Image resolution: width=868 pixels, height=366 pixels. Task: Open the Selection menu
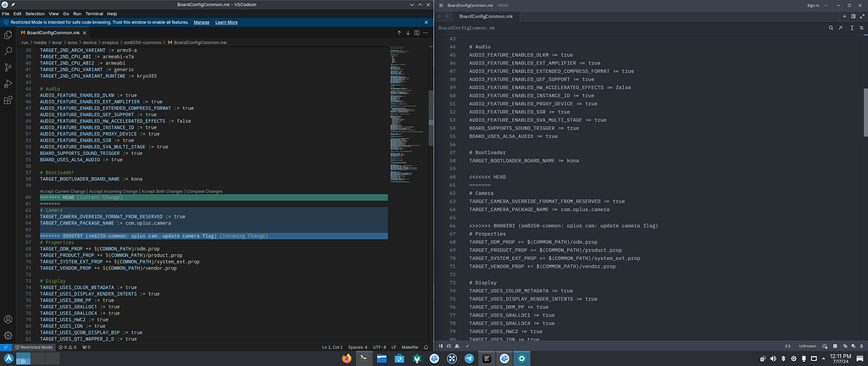click(x=35, y=14)
